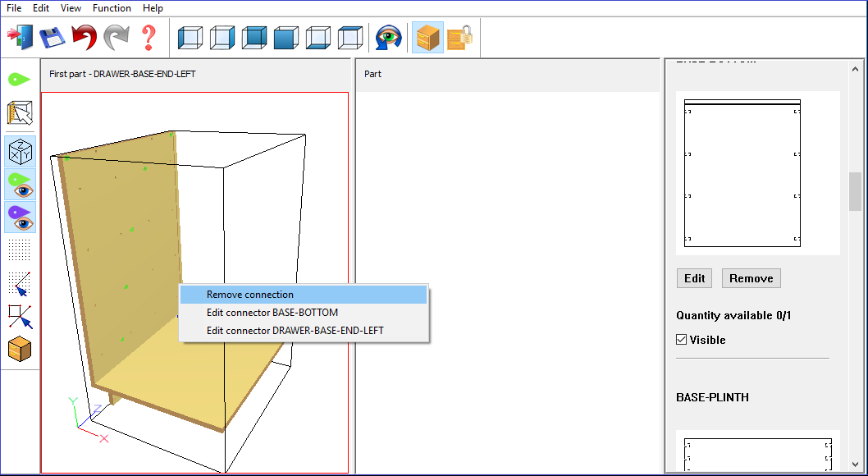Select the square intersection snap tool
The image size is (868, 476).
20,317
